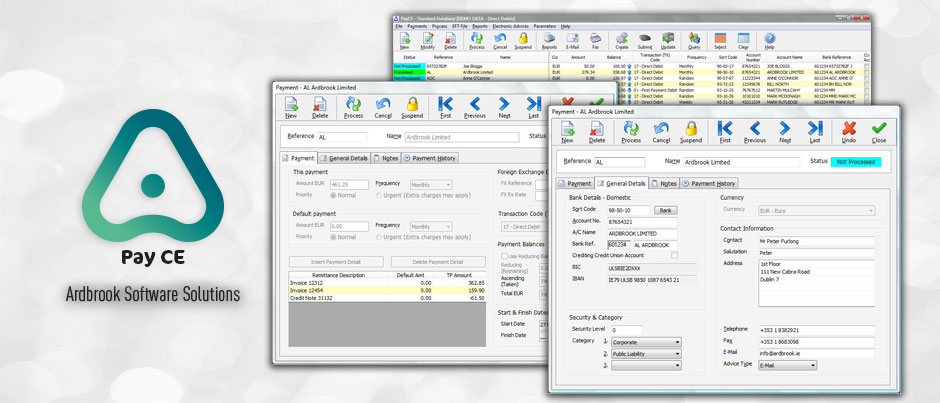Open the File menu in PayCE
This screenshot has height=403, width=940.
(399, 26)
